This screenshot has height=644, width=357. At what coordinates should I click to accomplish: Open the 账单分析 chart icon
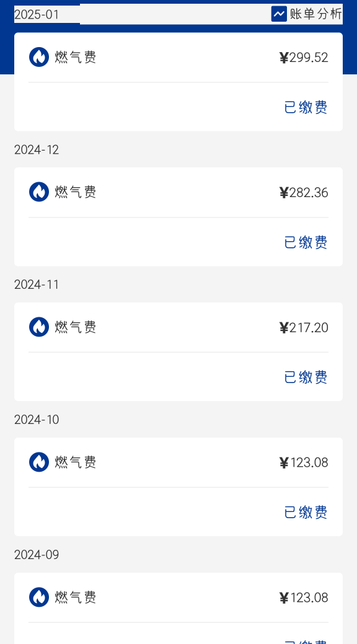pos(279,14)
